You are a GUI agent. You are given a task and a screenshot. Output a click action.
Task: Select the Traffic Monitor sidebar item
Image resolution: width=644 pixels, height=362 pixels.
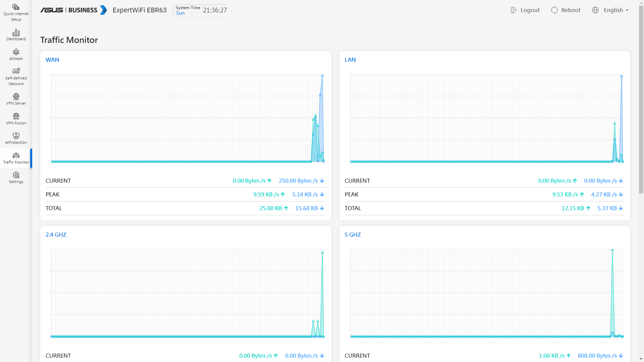(x=16, y=158)
